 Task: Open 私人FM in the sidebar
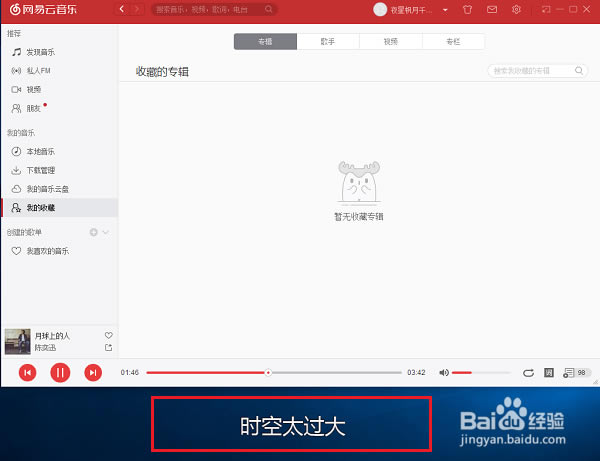click(x=59, y=71)
